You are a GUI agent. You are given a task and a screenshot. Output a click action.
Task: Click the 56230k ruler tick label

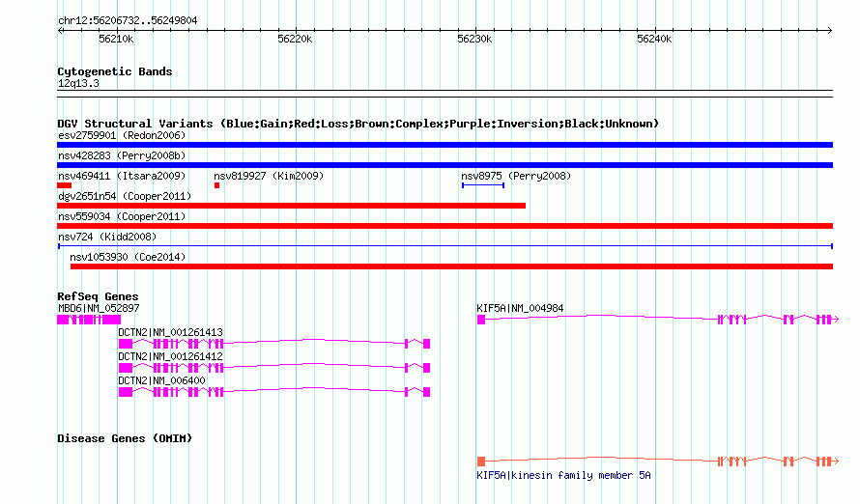point(474,39)
